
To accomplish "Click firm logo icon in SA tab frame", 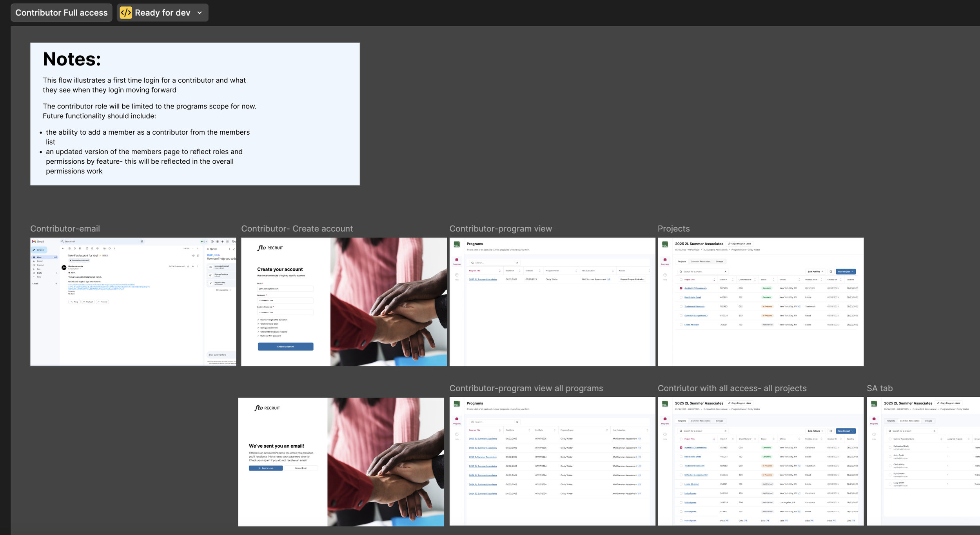I will click(874, 404).
